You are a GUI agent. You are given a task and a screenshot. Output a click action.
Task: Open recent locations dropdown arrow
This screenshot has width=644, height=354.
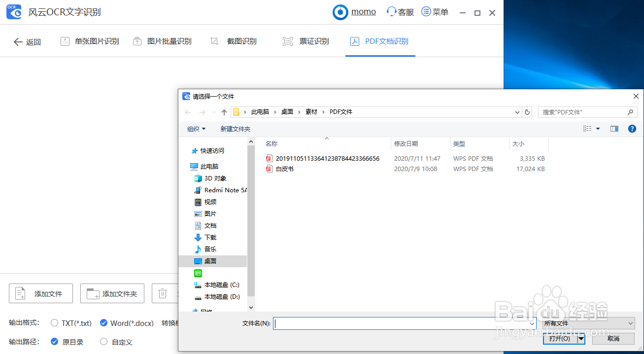[214, 112]
